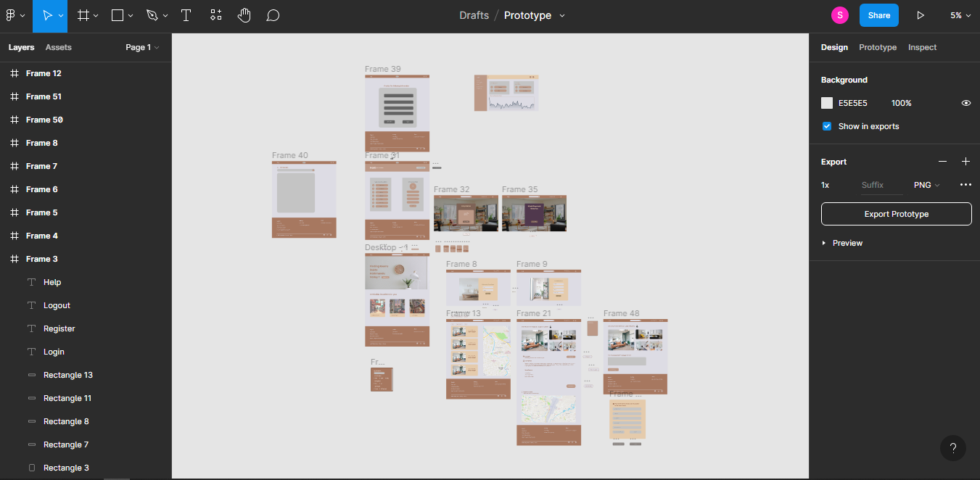Open the help question mark button

(953, 448)
